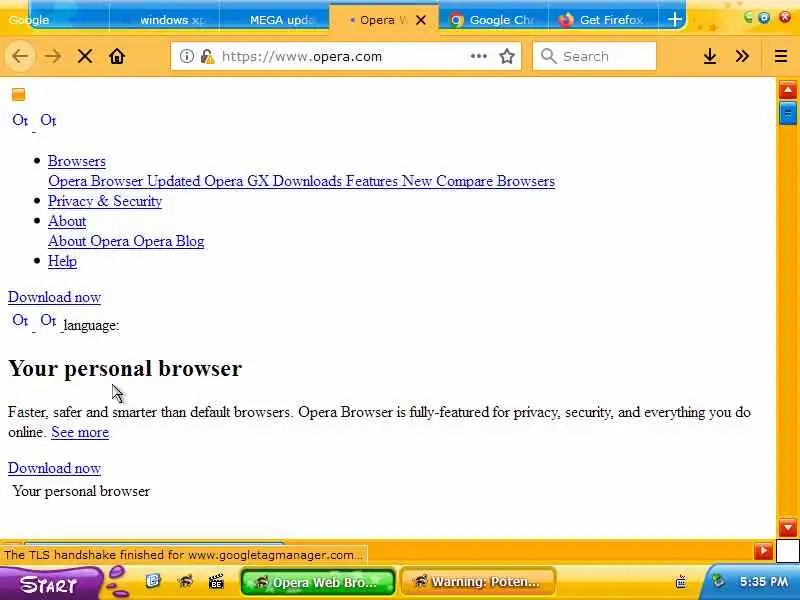
Task: Click Download now below the description
Action: [54, 468]
